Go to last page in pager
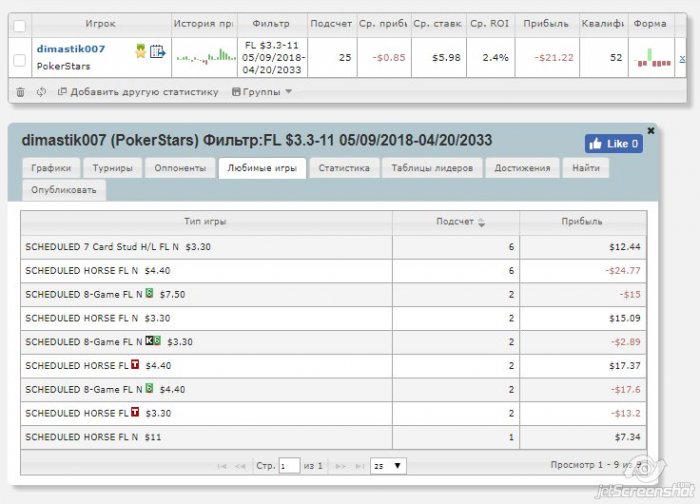The image size is (700, 504). pos(360,466)
